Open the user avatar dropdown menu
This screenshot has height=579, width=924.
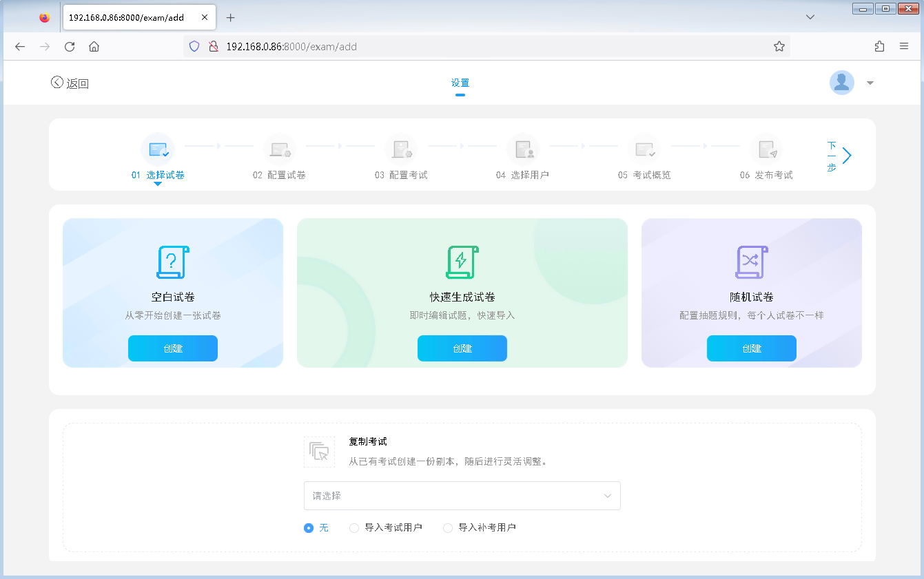point(870,83)
